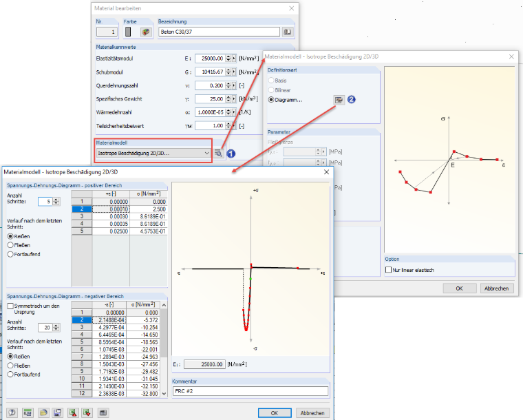
Task: Click Abbrechen in Materialmodell background dialog
Action: [x=497, y=288]
